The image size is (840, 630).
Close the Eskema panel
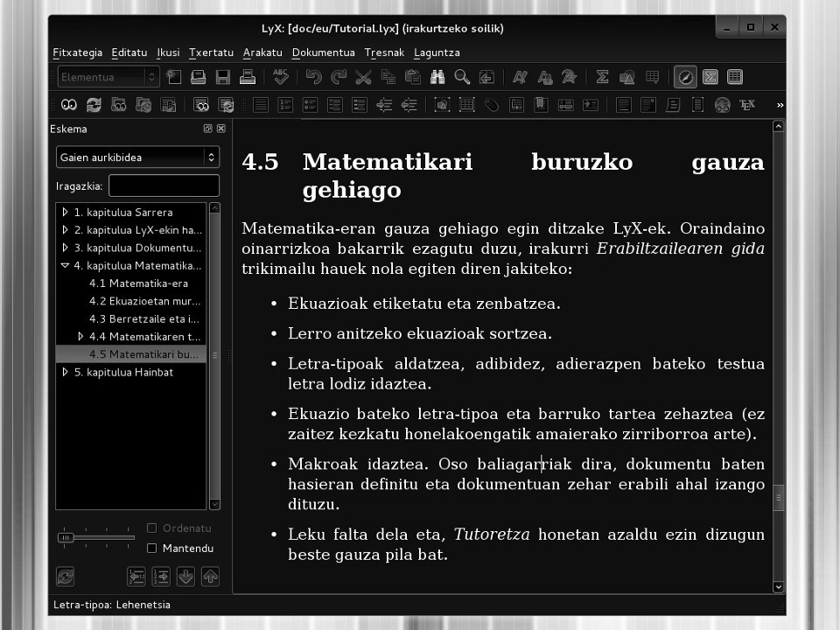[221, 129]
